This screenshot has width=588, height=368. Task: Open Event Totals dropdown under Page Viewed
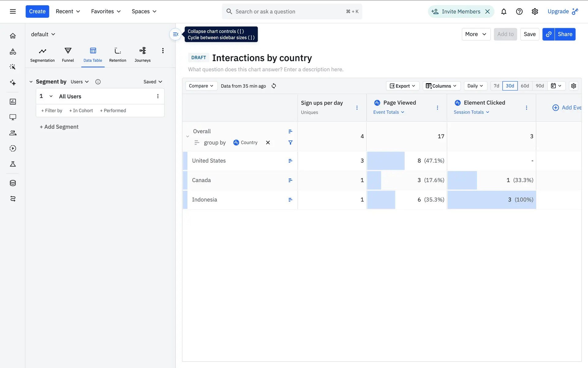click(x=389, y=112)
